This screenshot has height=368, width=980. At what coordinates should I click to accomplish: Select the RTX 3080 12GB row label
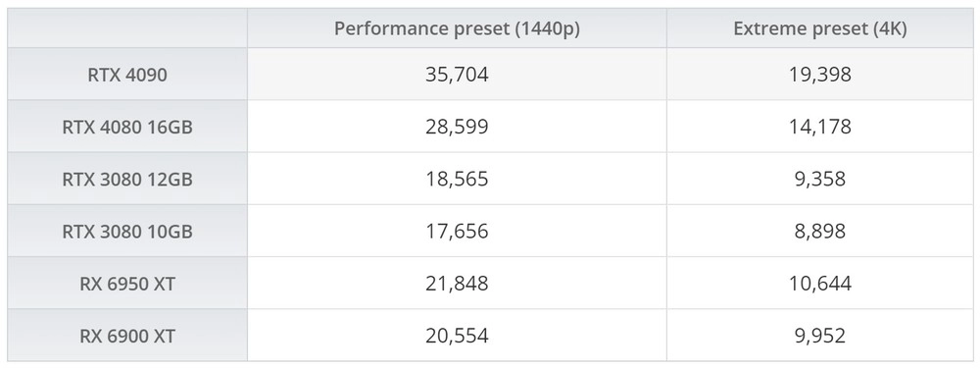click(x=127, y=179)
